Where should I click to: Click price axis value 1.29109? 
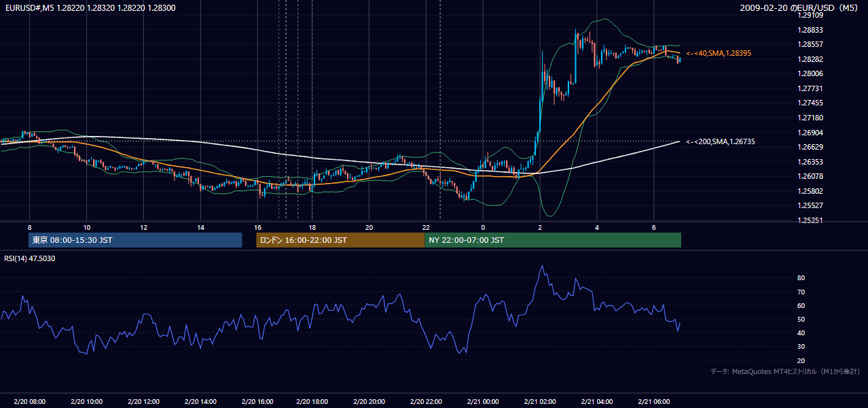click(810, 15)
